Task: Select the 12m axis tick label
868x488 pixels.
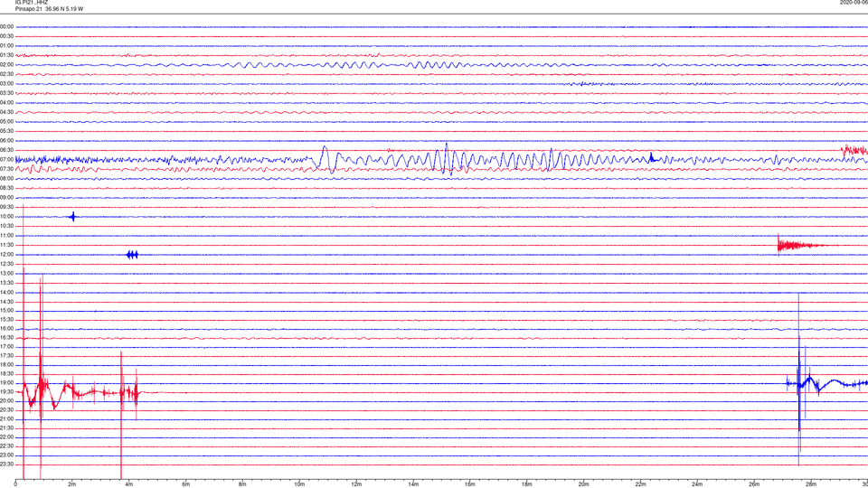Action: click(x=356, y=484)
